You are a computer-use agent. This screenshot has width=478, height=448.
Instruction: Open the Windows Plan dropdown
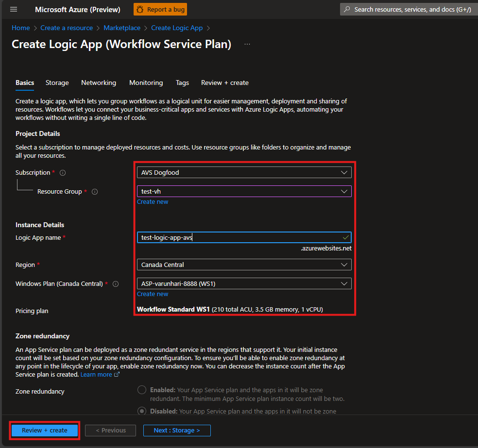coord(244,283)
